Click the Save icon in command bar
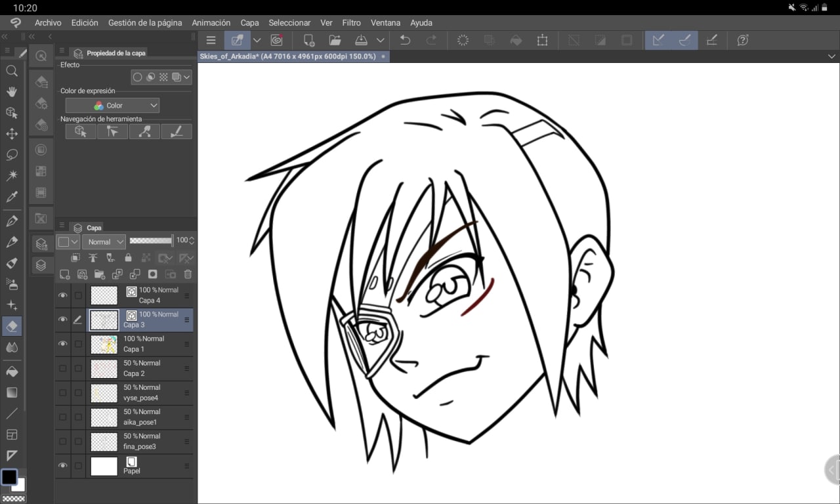Viewport: 840px width, 504px height. coord(361,40)
